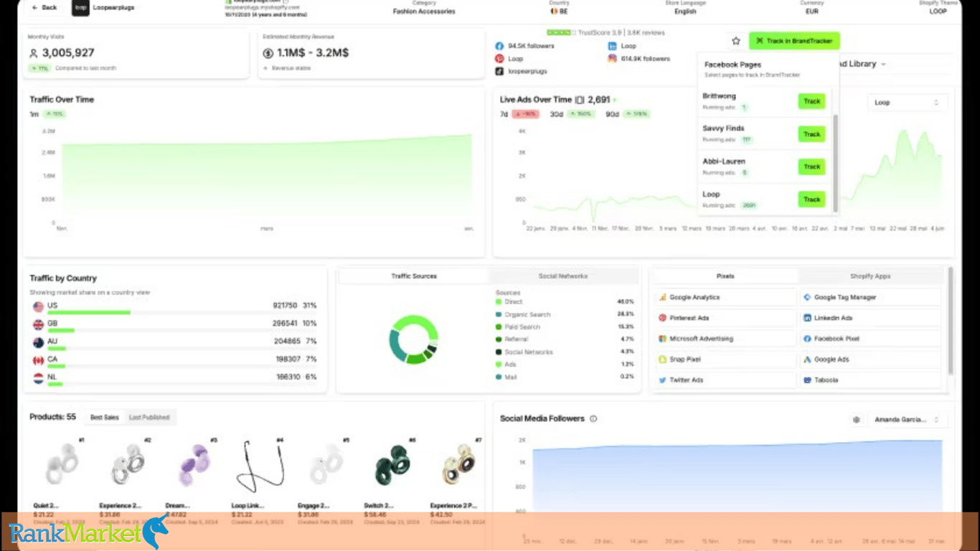Open the Amanda Garcia account dropdown
This screenshot has width=980, height=551.
(907, 420)
